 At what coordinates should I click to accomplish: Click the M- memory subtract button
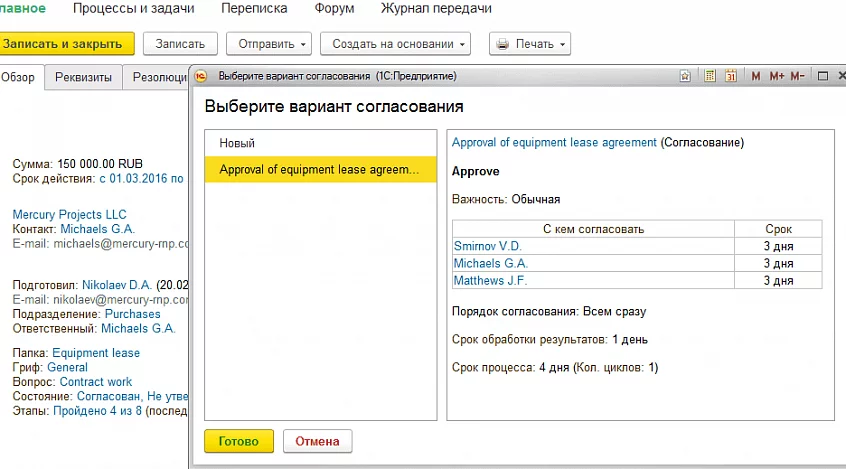(x=797, y=76)
